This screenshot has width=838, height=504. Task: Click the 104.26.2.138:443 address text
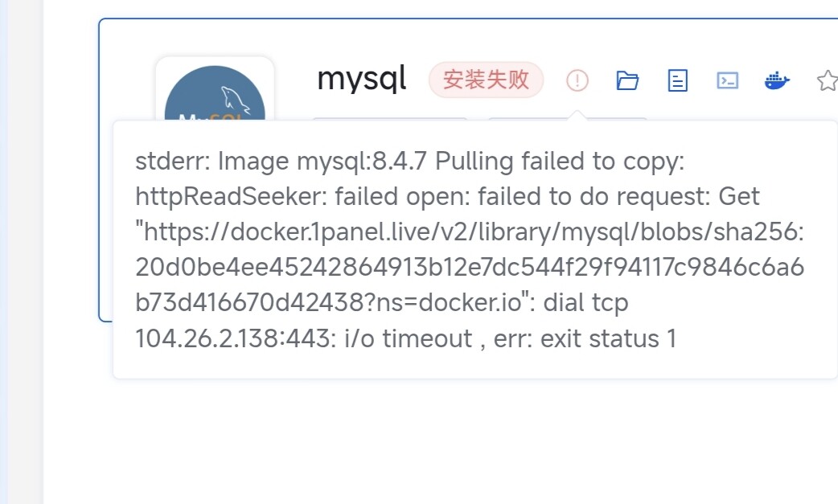235,338
